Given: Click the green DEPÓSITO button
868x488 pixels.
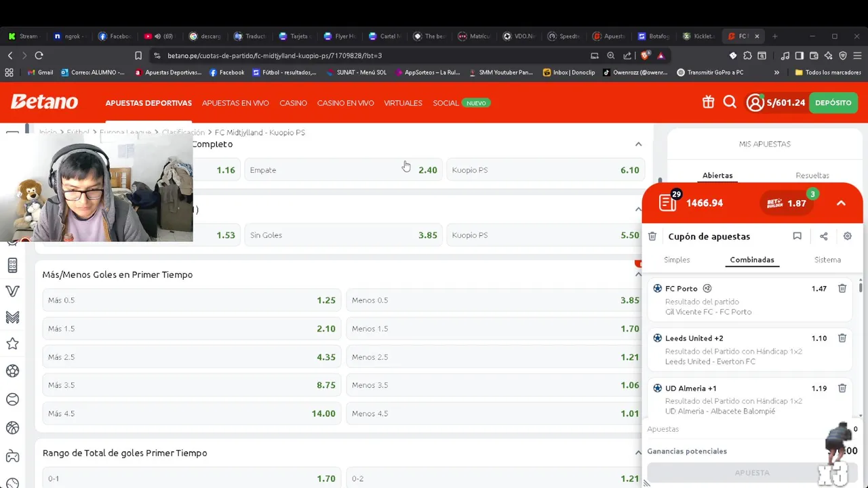Looking at the screenshot, I should 833,103.
